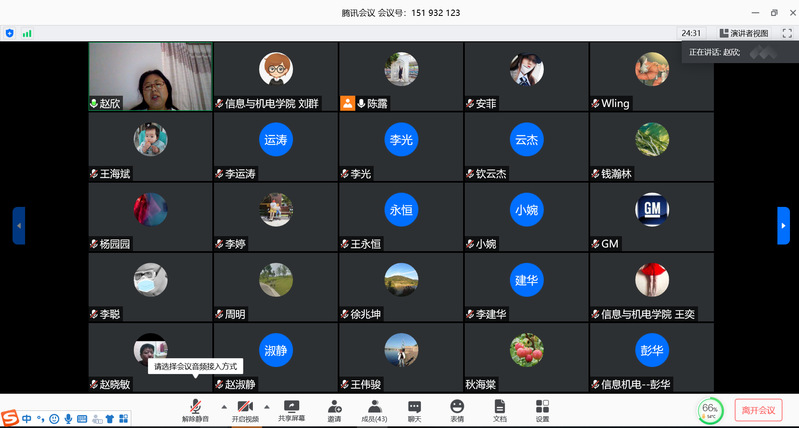Click the 邀请 invite icon

click(x=334, y=407)
